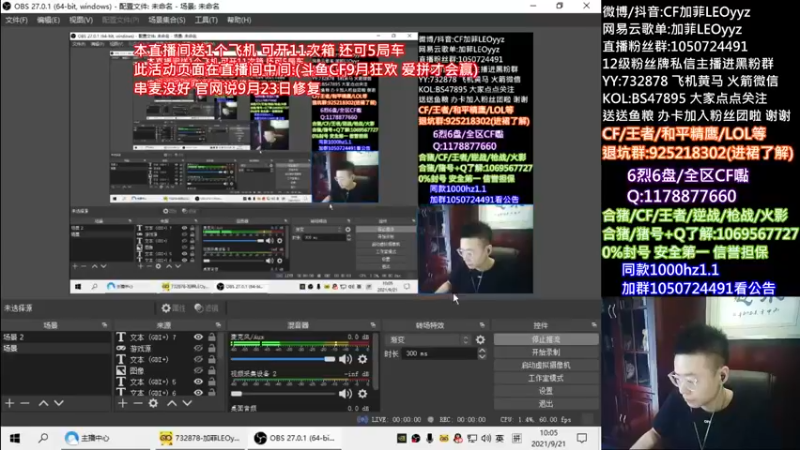Open the 编辑(E) menu
800x450 pixels.
point(48,20)
